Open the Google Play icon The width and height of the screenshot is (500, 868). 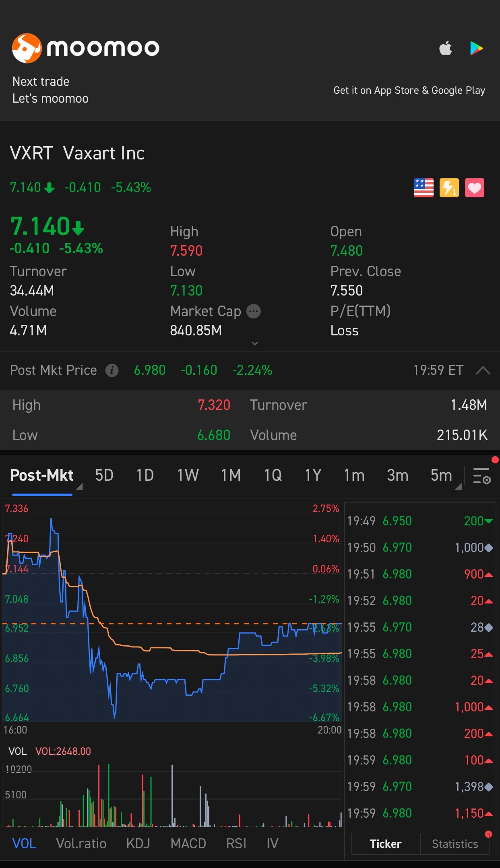coord(477,48)
